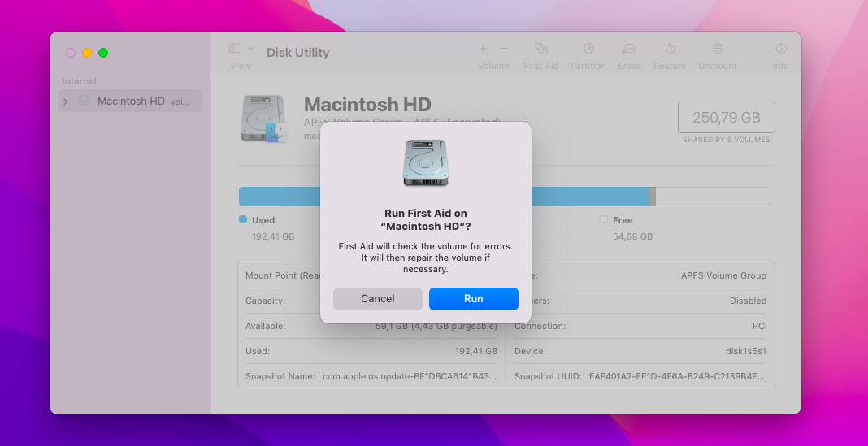
Task: Click the Internal sidebar section header
Action: click(79, 81)
